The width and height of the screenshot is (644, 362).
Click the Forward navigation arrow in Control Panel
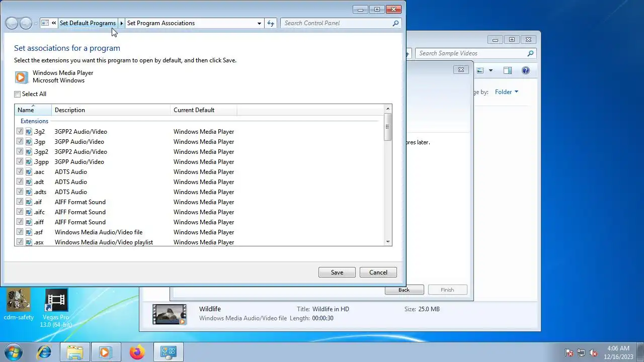[x=26, y=23]
